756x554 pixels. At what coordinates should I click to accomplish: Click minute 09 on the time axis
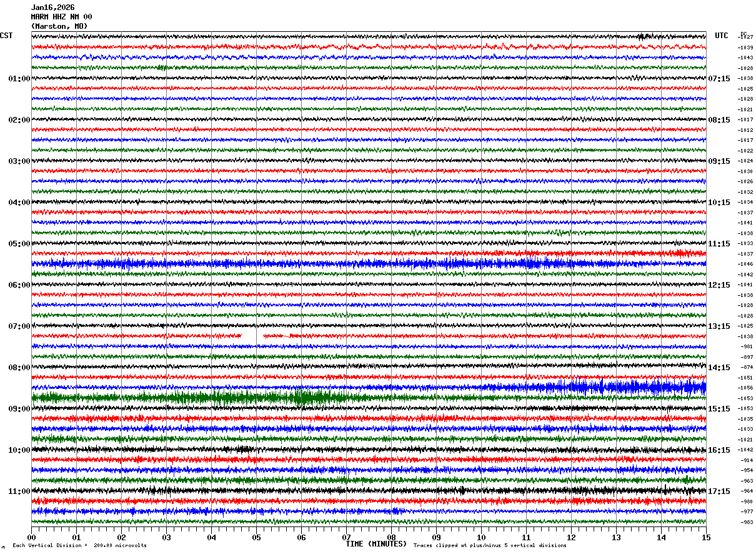pyautogui.click(x=436, y=537)
